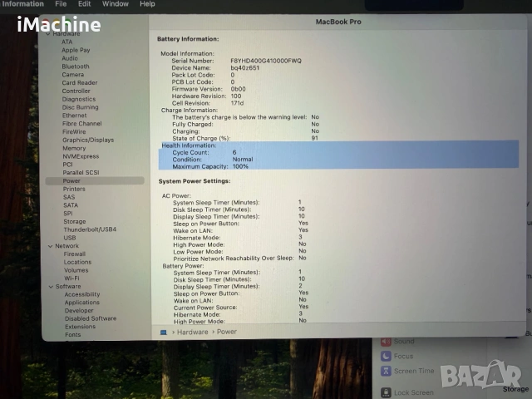This screenshot has width=532, height=399.
Task: Open Lock Screen in System Settings window
Action: point(414,393)
